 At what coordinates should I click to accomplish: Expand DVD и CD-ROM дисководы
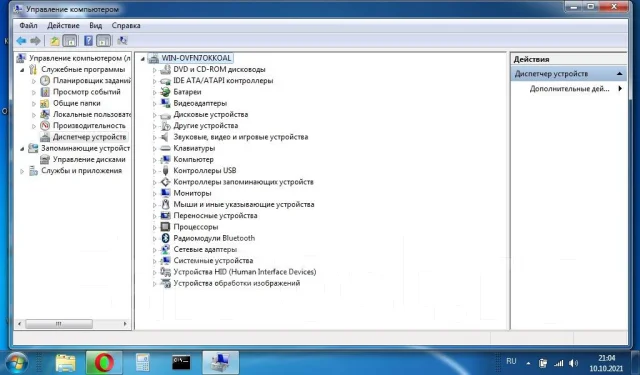point(154,70)
